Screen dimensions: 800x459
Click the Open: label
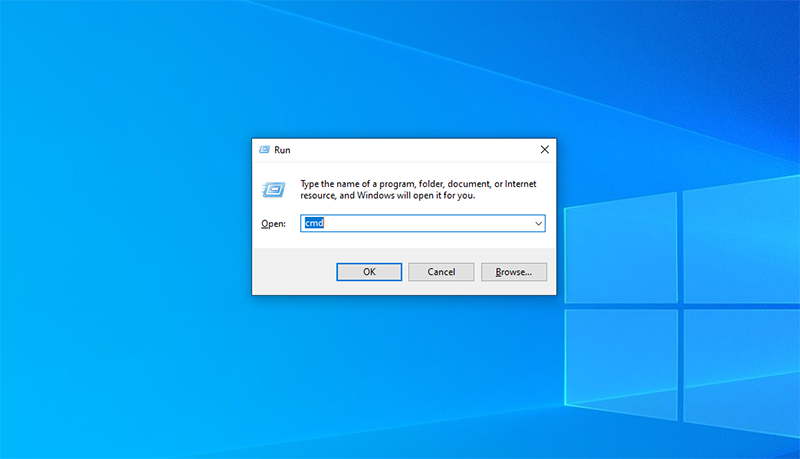pyautogui.click(x=273, y=223)
